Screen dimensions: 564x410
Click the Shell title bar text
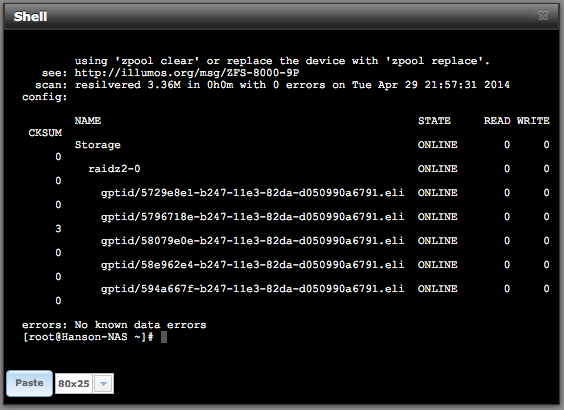31,17
